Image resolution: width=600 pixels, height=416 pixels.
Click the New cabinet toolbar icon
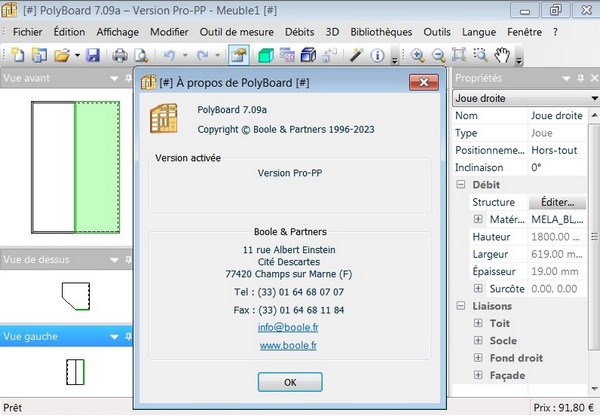pos(18,55)
